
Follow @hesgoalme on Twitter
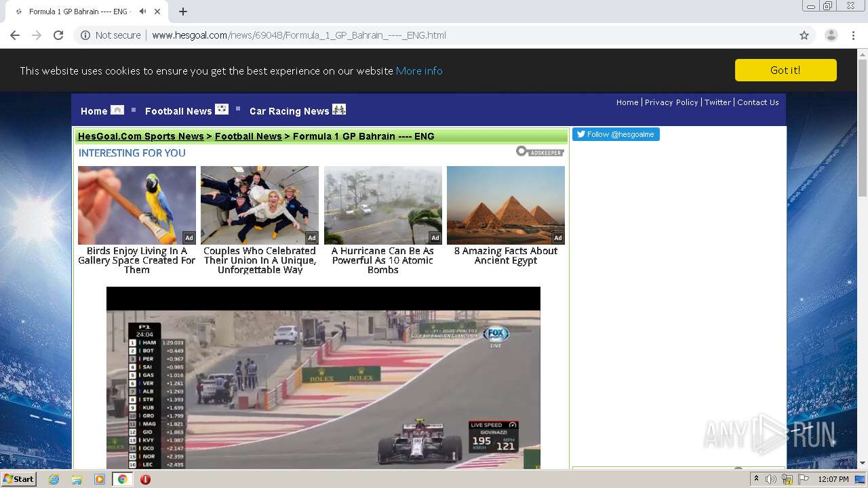click(616, 134)
